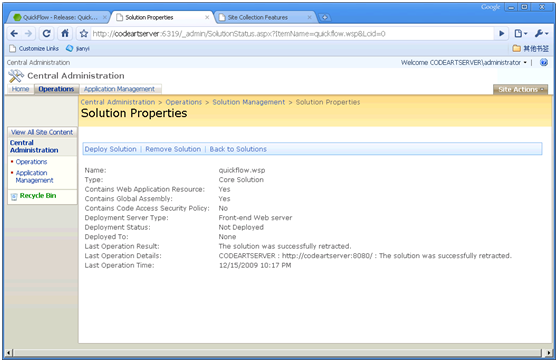The image size is (558, 362).
Task: Open the other bookmarks folder
Action: coord(530,48)
